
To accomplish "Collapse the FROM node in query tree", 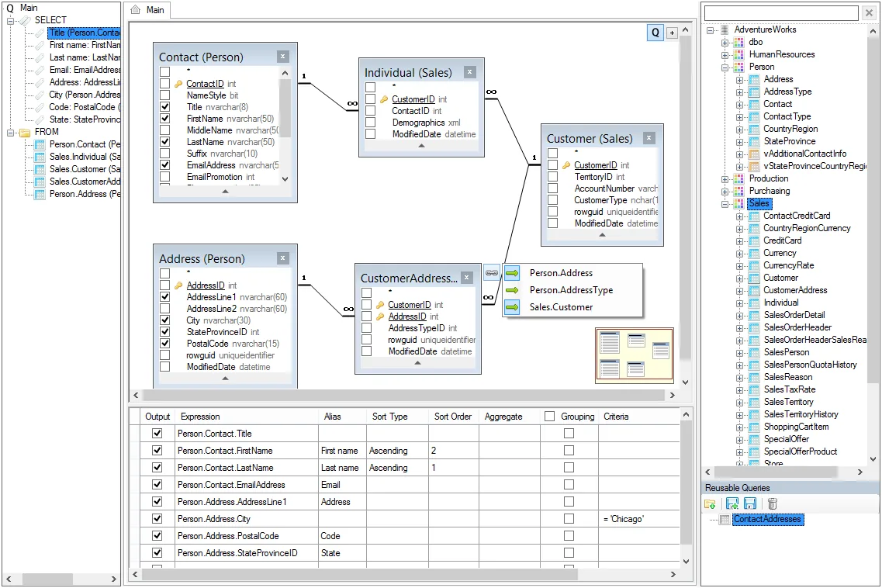I will [10, 132].
